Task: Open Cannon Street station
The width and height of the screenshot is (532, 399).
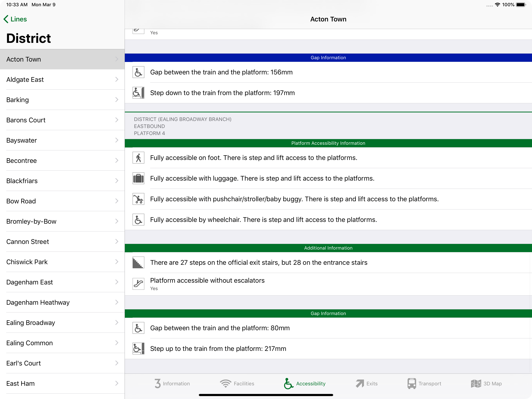Action: [x=62, y=241]
